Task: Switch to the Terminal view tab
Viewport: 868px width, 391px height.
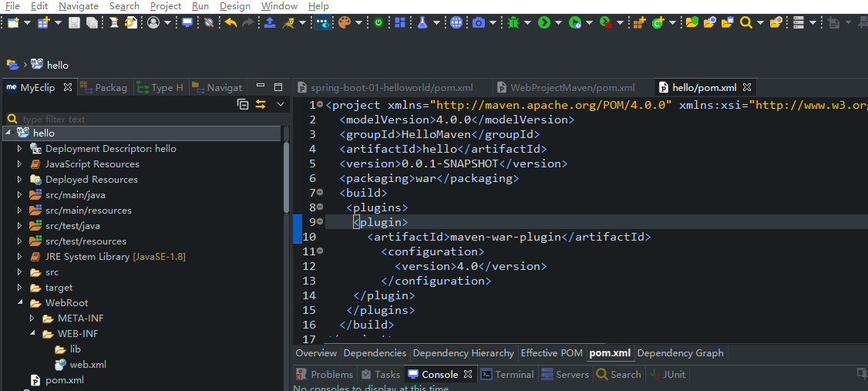Action: tap(508, 374)
